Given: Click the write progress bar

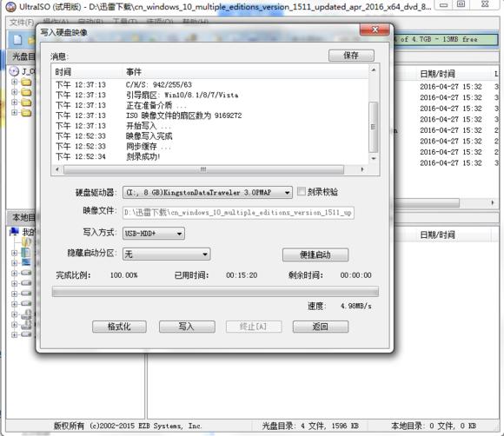Looking at the screenshot, I should [x=215, y=292].
